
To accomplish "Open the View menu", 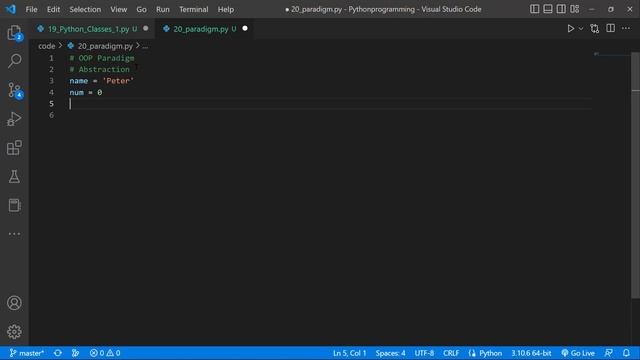I will pyautogui.click(x=118, y=9).
